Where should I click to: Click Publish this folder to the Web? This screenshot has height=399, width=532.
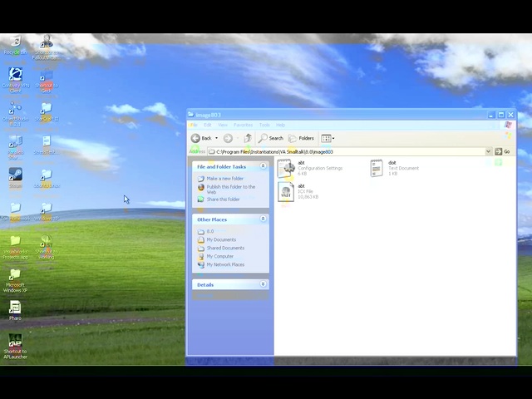231,190
